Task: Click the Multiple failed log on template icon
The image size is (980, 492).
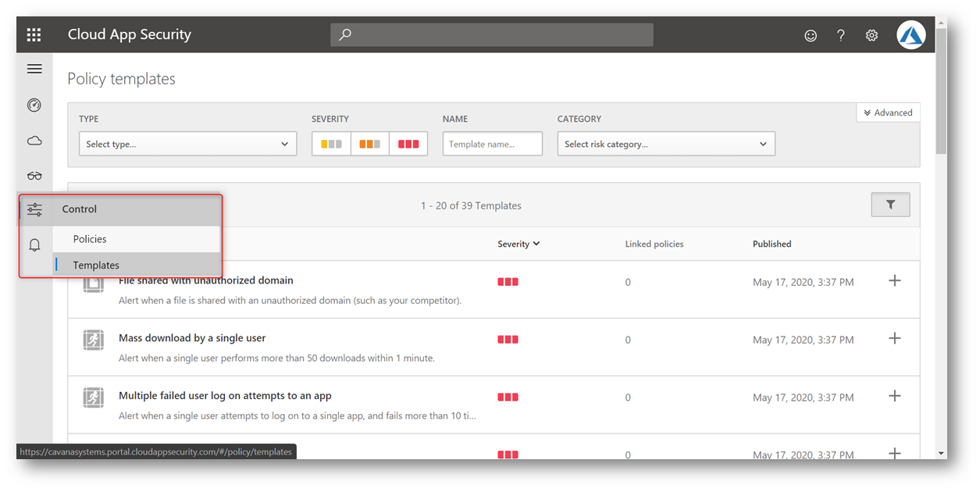Action: point(94,398)
